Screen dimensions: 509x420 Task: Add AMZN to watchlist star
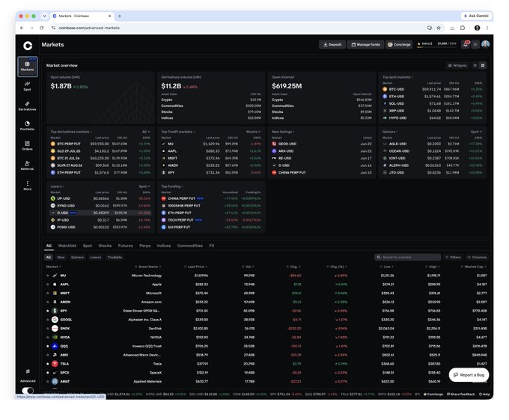coord(48,302)
